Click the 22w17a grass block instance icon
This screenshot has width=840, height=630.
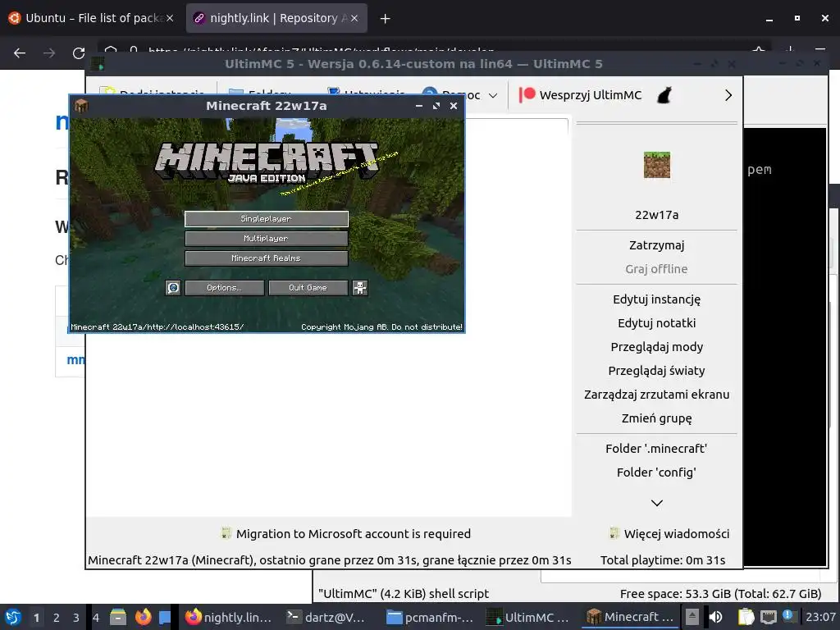click(x=657, y=164)
